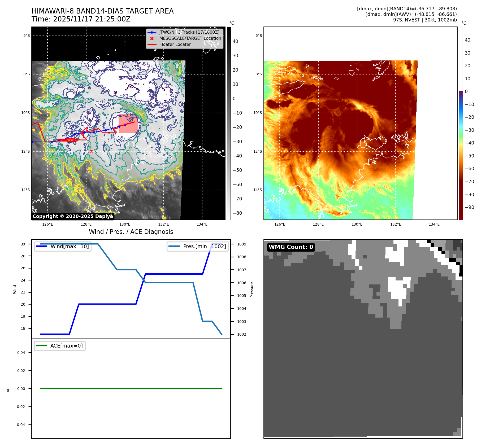The height and width of the screenshot is (448, 481).
Task: Click the Pres. line sample in legend
Action: tap(174, 246)
